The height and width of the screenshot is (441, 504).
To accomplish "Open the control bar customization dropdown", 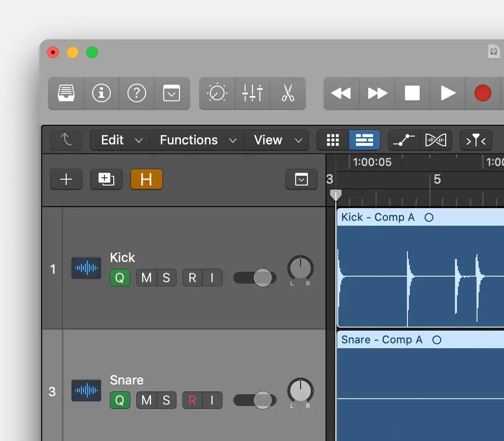I will [172, 93].
